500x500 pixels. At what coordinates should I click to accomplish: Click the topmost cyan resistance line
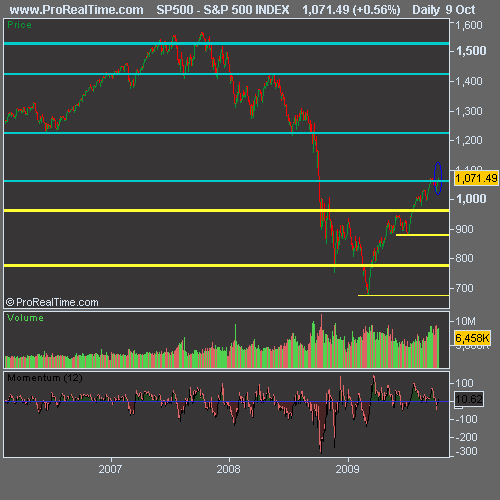226,44
